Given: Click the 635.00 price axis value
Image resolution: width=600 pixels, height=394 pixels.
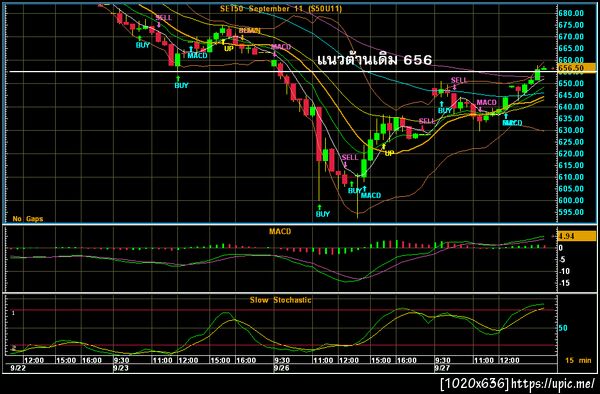Looking at the screenshot, I should pyautogui.click(x=571, y=119).
